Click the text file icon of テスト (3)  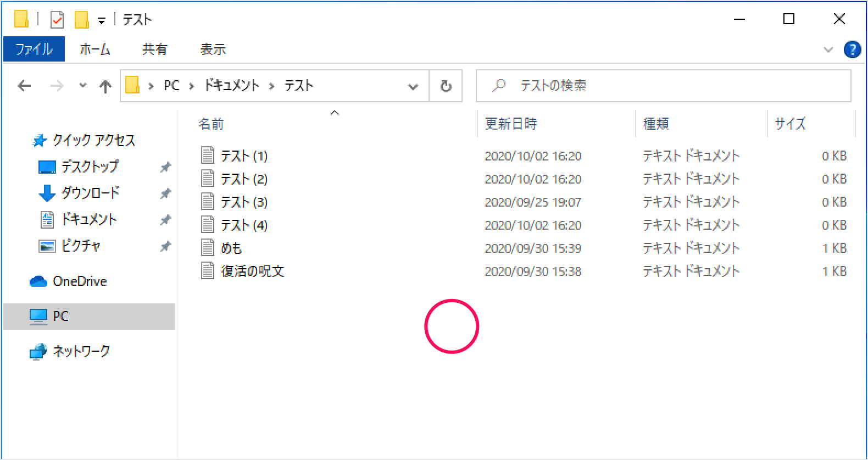208,202
